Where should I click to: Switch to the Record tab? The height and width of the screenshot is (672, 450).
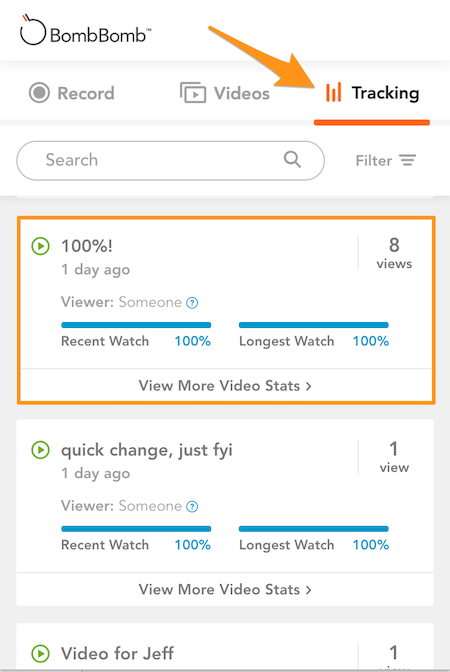click(72, 93)
